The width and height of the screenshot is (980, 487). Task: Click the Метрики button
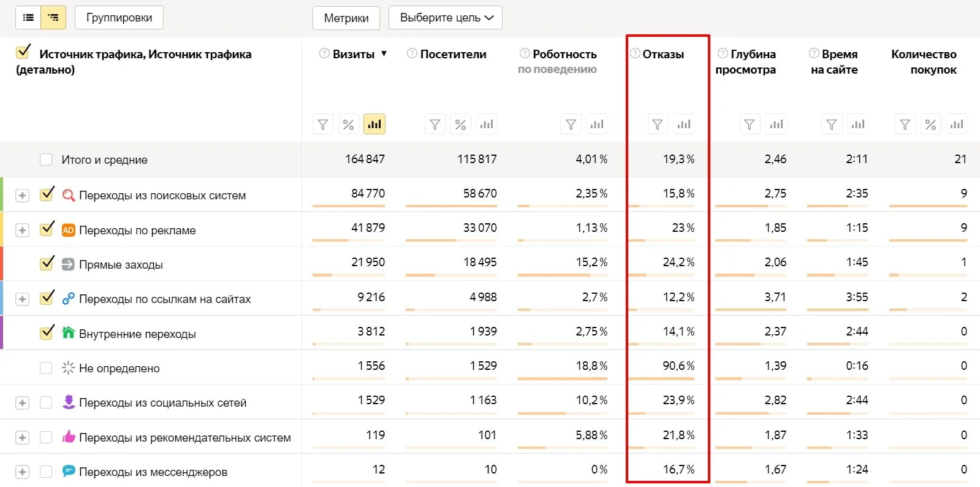pos(346,18)
